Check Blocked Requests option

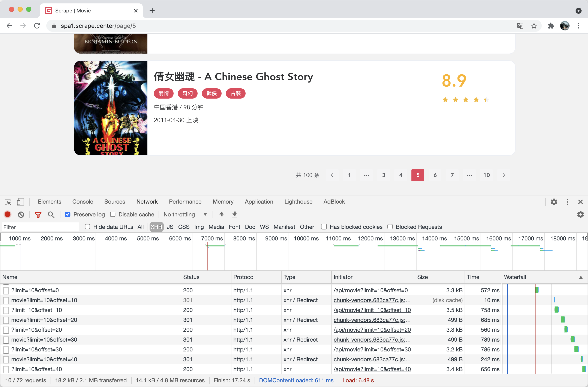pos(390,227)
